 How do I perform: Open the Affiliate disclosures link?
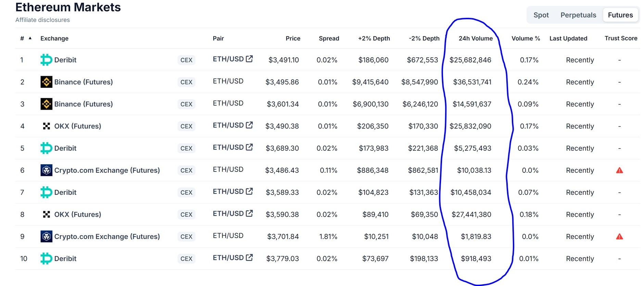(42, 20)
